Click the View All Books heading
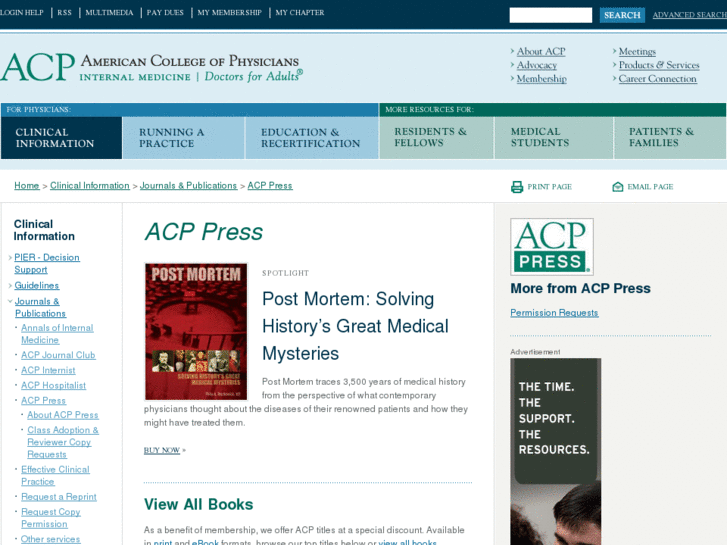 pos(198,504)
